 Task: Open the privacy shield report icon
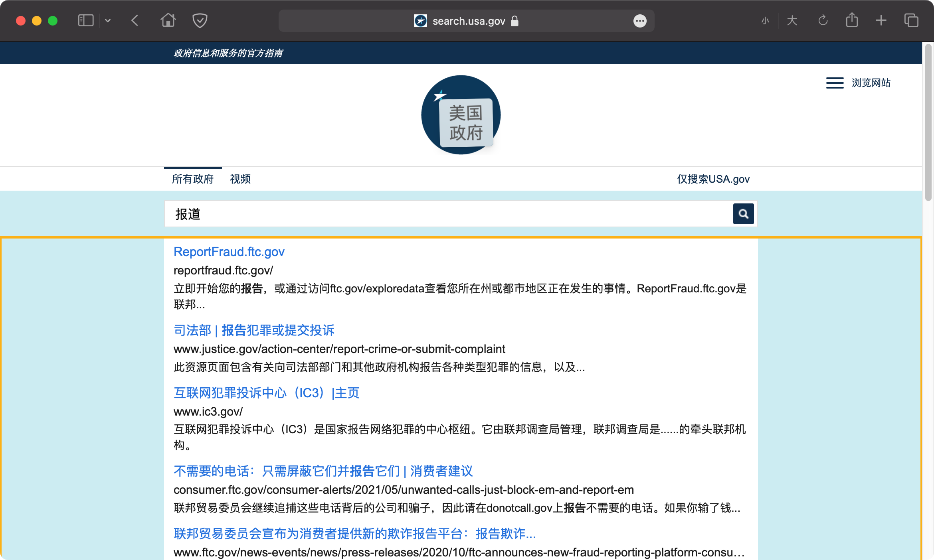tap(200, 20)
